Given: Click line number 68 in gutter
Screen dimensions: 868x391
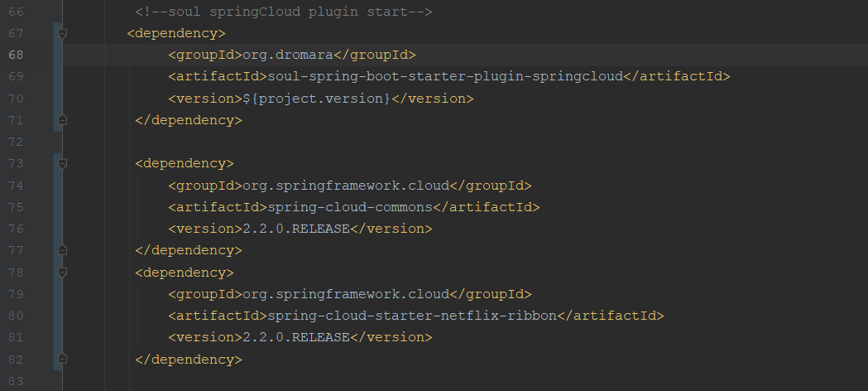Looking at the screenshot, I should point(16,55).
